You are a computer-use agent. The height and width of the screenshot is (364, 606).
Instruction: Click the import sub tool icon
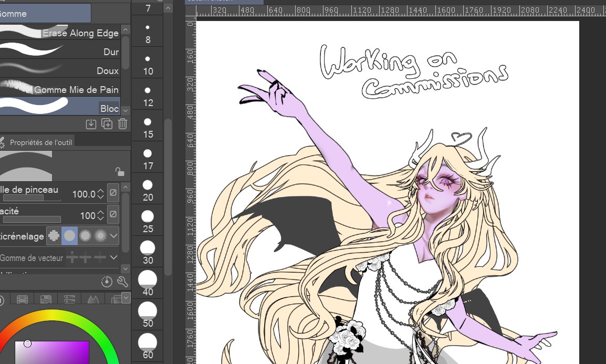click(91, 124)
